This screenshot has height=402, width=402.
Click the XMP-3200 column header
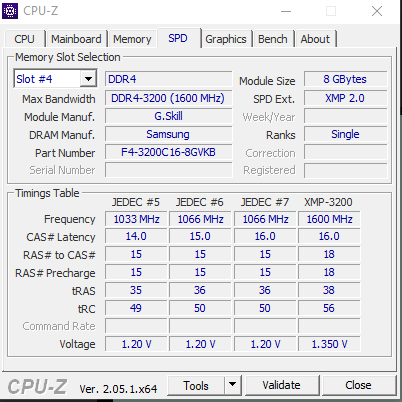(x=328, y=202)
